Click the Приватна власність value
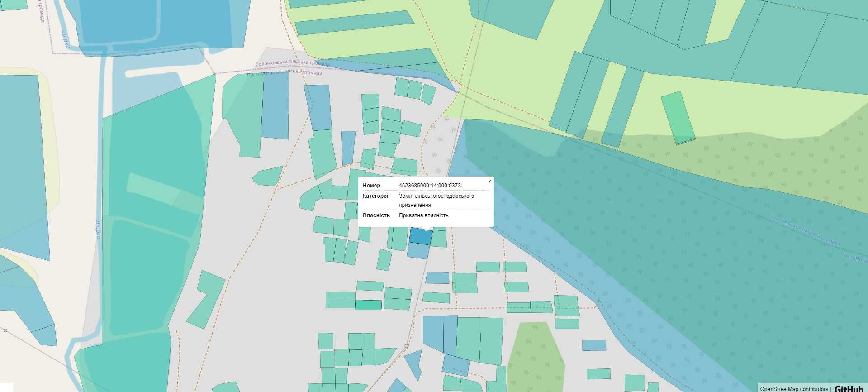 click(x=423, y=215)
